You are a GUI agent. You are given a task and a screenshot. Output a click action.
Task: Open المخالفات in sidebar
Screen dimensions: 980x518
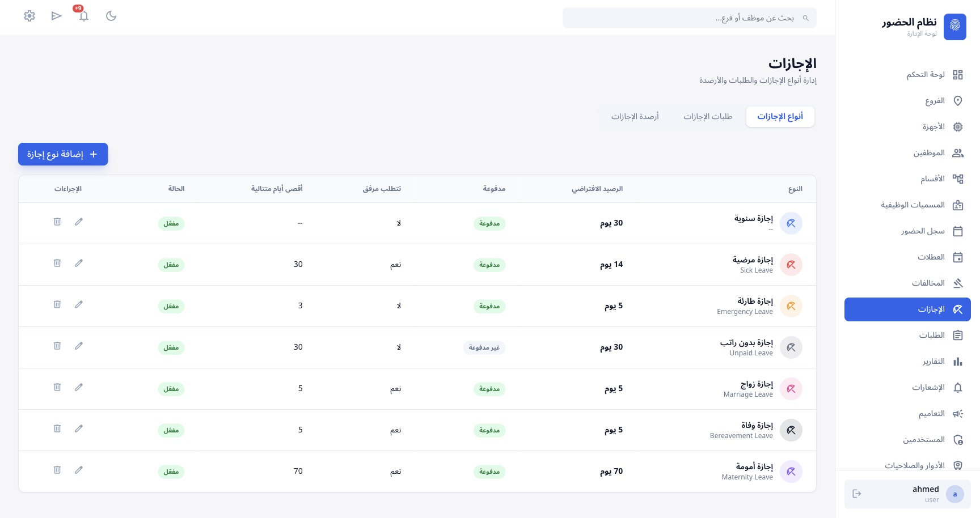pos(907,283)
